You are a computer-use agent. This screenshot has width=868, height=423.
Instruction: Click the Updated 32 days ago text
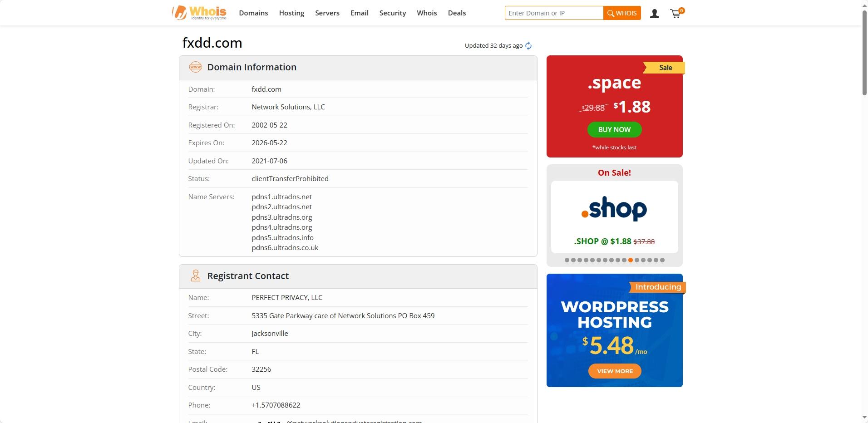[493, 46]
